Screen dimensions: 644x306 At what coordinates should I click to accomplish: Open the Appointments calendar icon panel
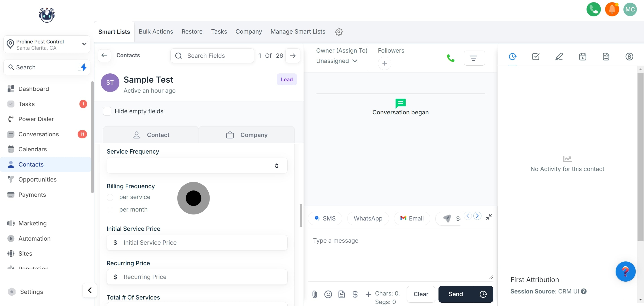click(x=583, y=57)
